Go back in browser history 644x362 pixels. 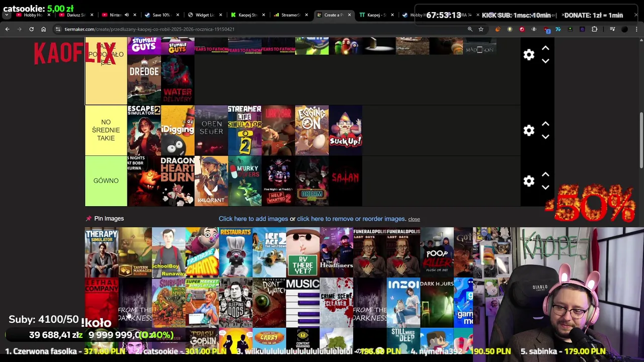click(7, 29)
